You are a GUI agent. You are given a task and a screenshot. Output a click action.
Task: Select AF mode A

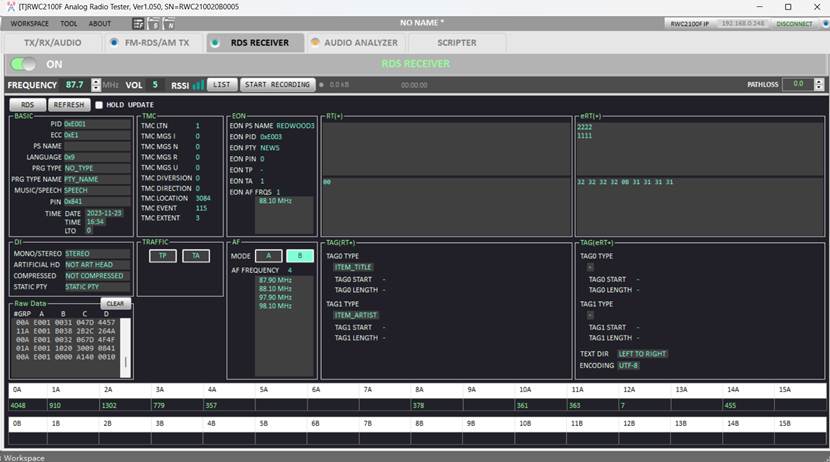pyautogui.click(x=268, y=256)
